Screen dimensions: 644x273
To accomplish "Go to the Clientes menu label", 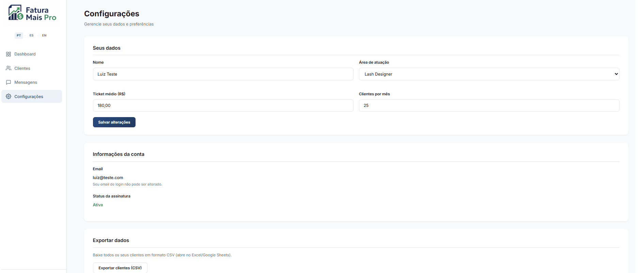I will coord(22,68).
